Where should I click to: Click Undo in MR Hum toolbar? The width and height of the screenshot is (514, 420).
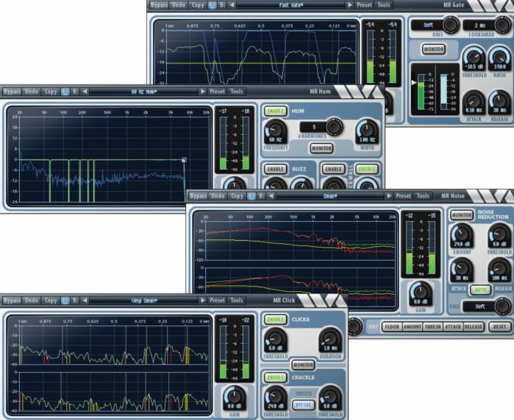pos(31,91)
